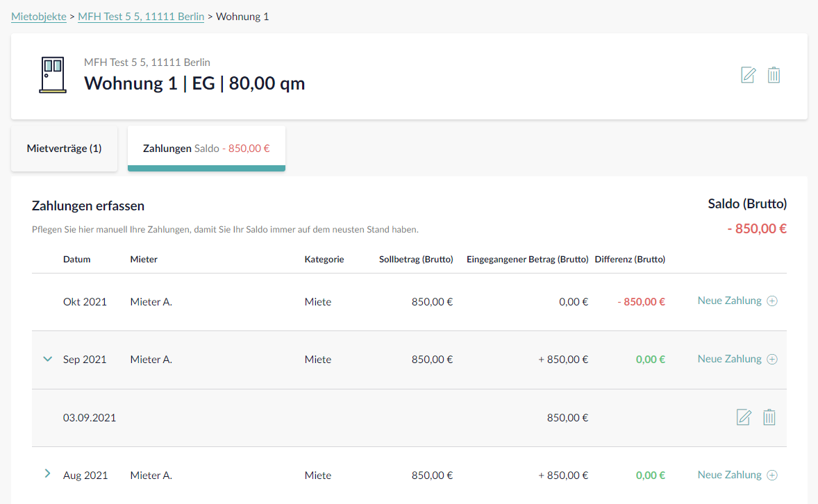The image size is (818, 504).
Task: Switch to the Mietverträge (1) tab
Action: point(64,149)
